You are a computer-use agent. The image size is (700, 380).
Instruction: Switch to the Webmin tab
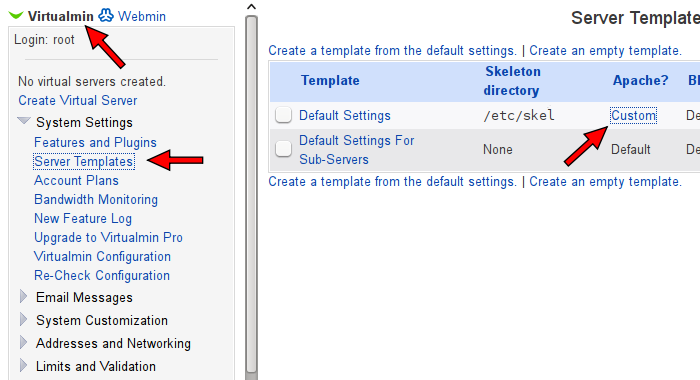142,17
